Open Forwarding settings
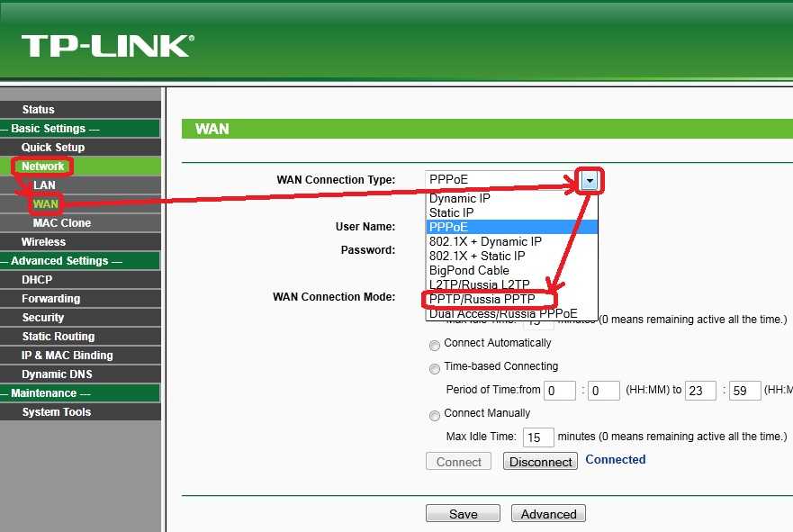The width and height of the screenshot is (793, 532). [x=50, y=298]
